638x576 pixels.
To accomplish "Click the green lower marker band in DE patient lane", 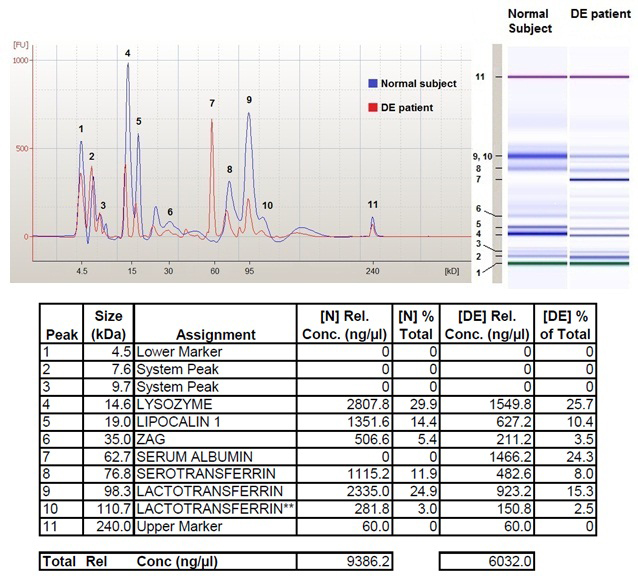I will pos(597,264).
